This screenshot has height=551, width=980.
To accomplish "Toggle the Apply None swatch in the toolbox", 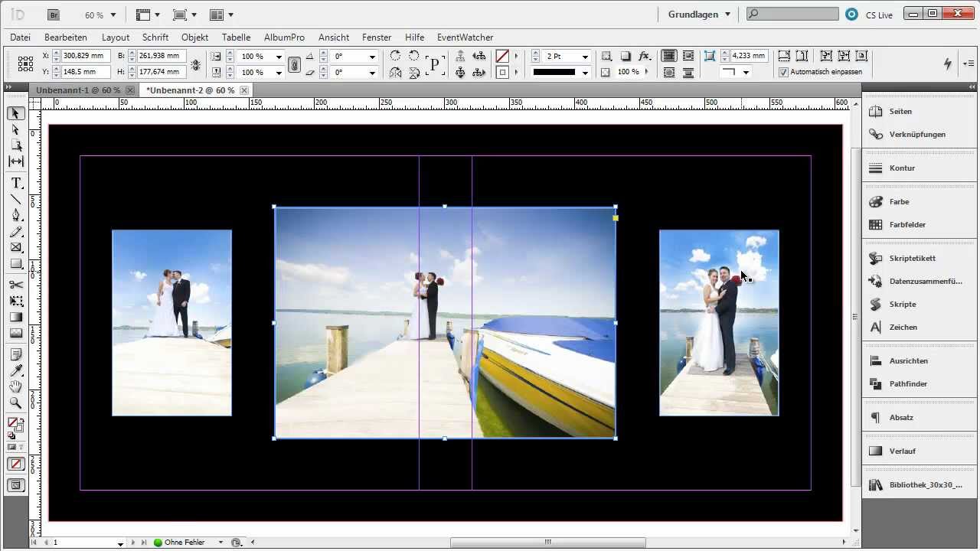I will click(x=15, y=464).
